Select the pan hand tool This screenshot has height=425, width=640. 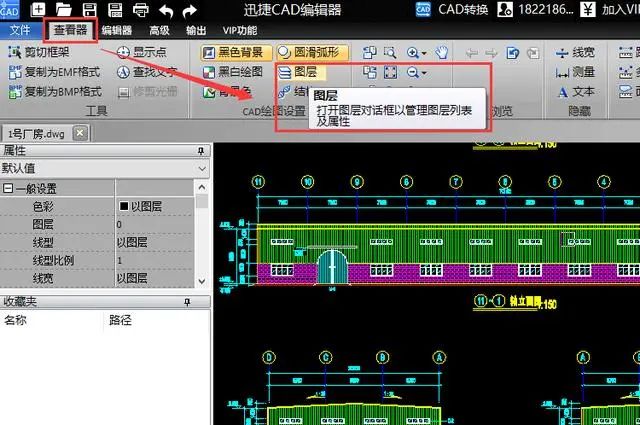[441, 52]
